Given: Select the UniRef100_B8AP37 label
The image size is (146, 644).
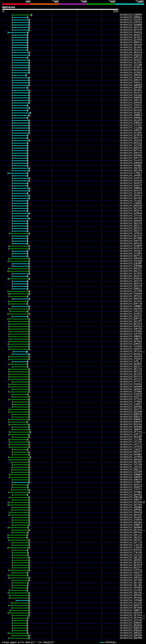Looking at the screenshot, I should click(131, 42).
